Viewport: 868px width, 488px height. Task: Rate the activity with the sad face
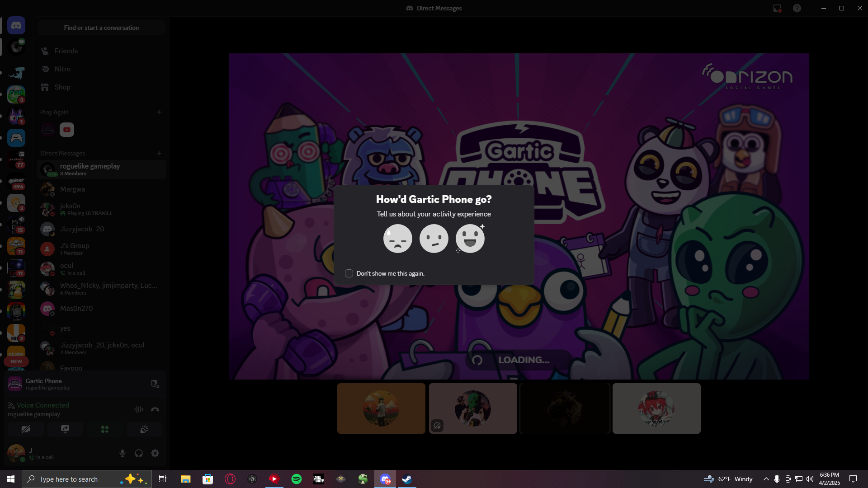397,239
